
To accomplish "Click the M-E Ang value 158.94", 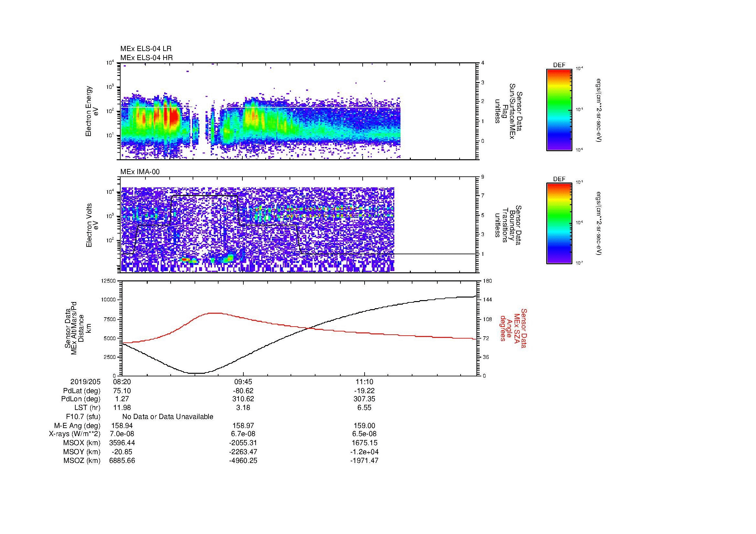I will [122, 426].
